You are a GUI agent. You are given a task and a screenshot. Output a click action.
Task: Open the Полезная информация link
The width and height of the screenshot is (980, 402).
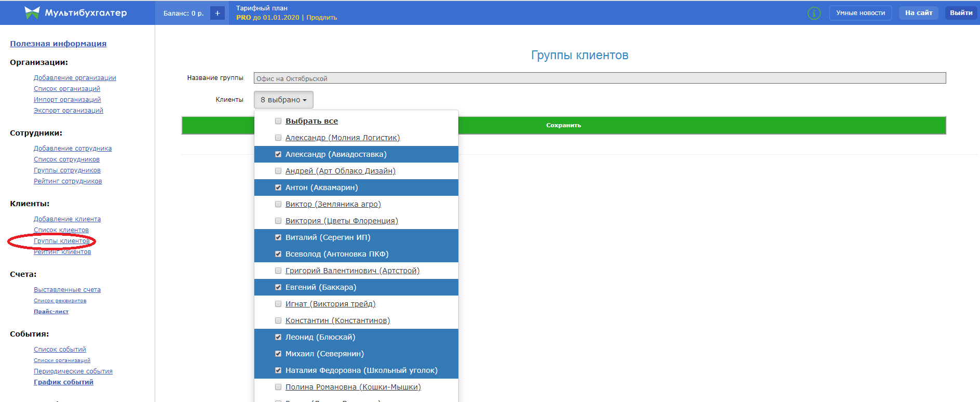(x=58, y=44)
